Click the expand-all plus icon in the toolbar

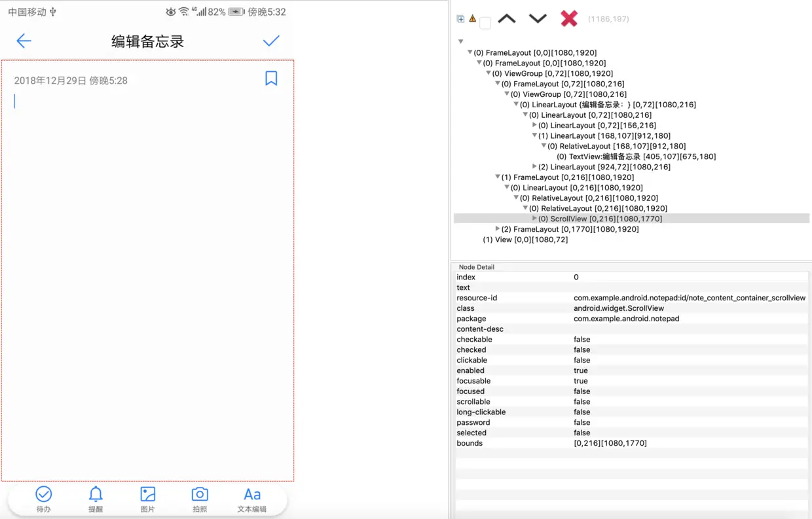[x=460, y=19]
